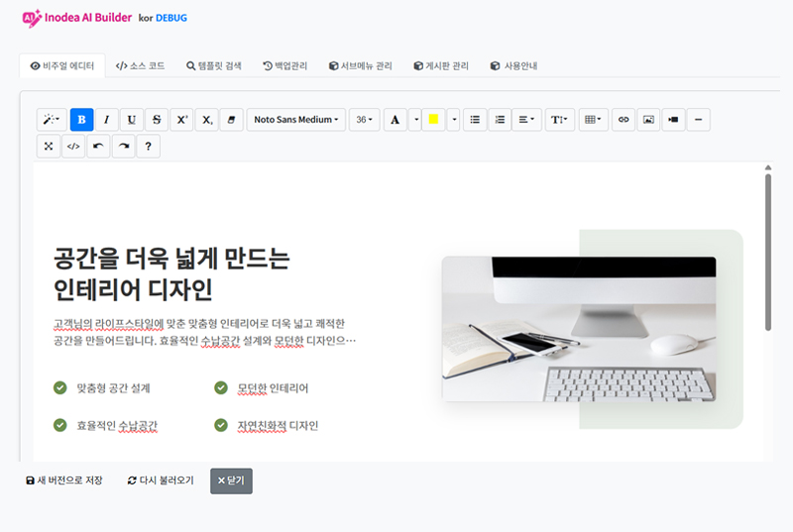Switch the editor to fullscreen mode
Viewport: 793px width, 532px height.
click(48, 147)
